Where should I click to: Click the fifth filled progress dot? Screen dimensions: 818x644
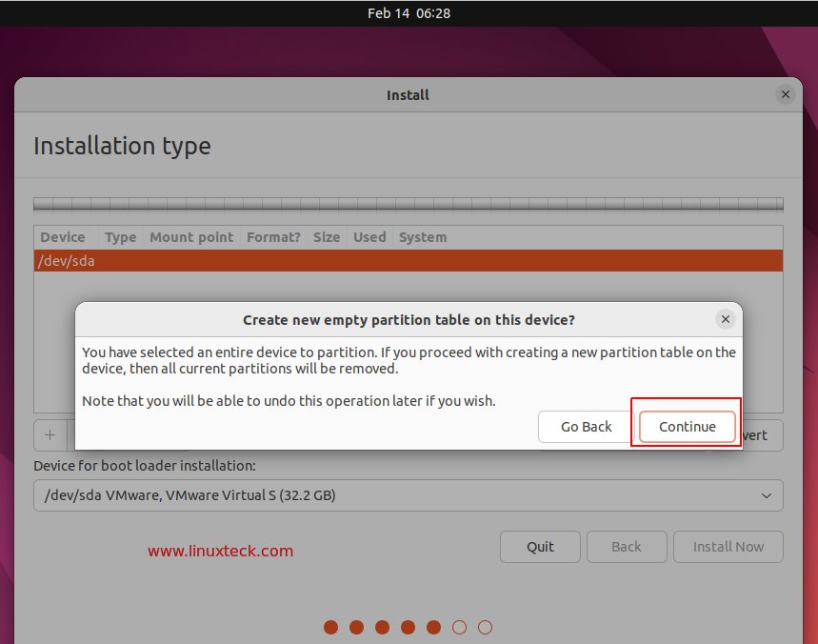coord(434,627)
